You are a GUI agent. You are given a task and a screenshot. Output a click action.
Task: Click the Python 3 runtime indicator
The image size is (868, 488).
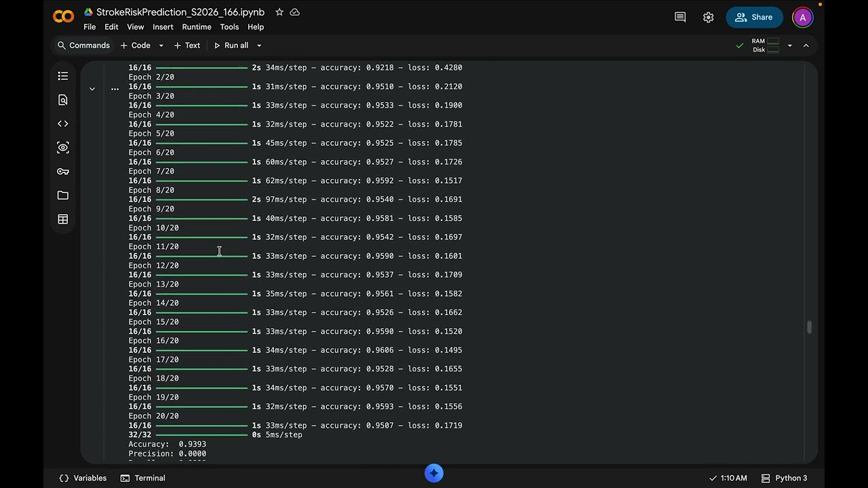[784, 478]
